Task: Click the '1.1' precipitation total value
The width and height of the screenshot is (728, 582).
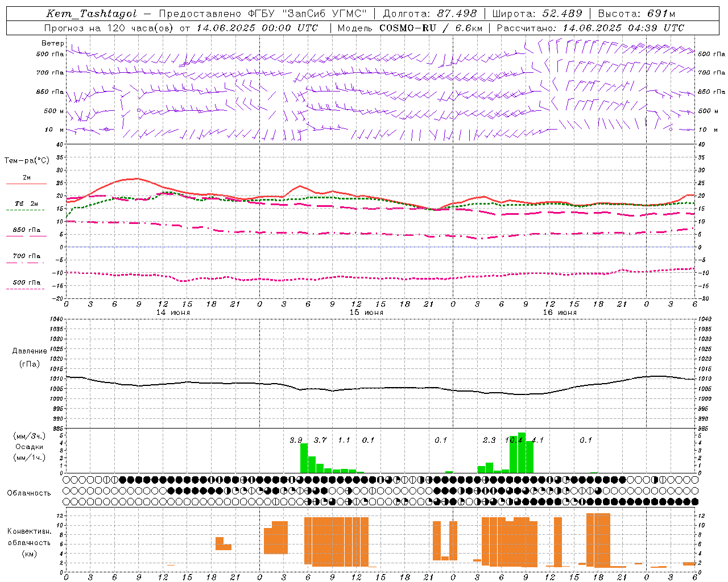Action: click(344, 440)
